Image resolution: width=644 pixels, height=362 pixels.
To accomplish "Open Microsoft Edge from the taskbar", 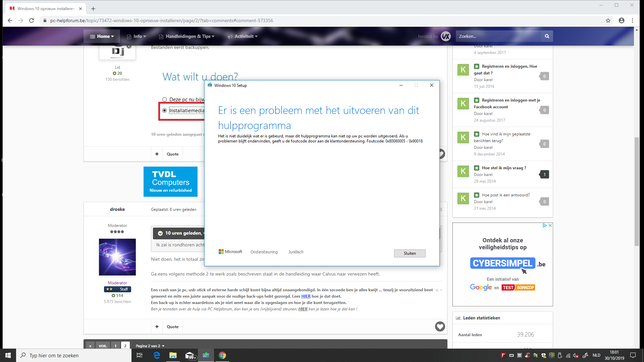I will 157,355.
